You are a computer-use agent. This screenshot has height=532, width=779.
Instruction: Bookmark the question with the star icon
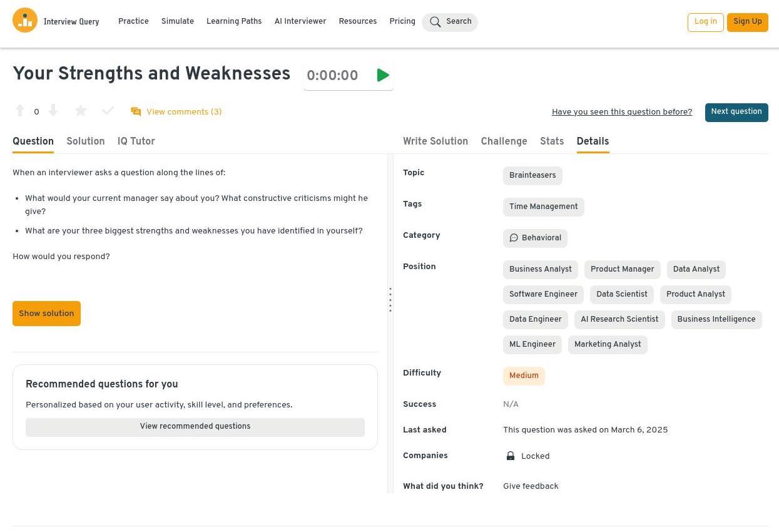tap(81, 111)
